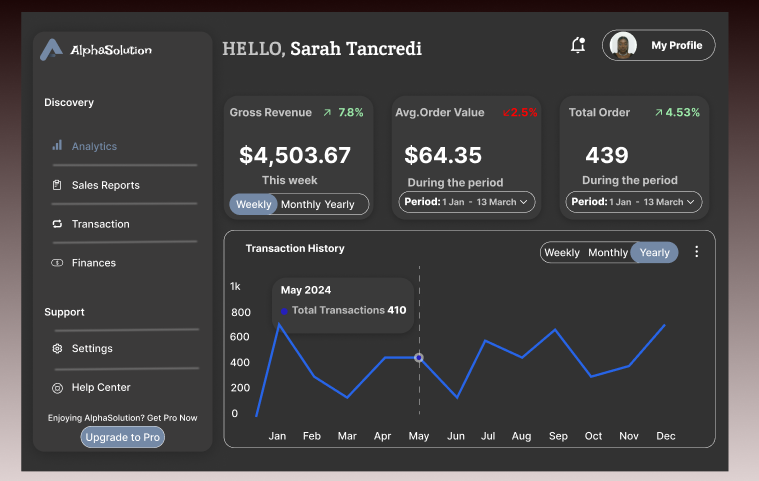Click the May data point on chart
Image resolution: width=759 pixels, height=481 pixels.
(x=419, y=358)
